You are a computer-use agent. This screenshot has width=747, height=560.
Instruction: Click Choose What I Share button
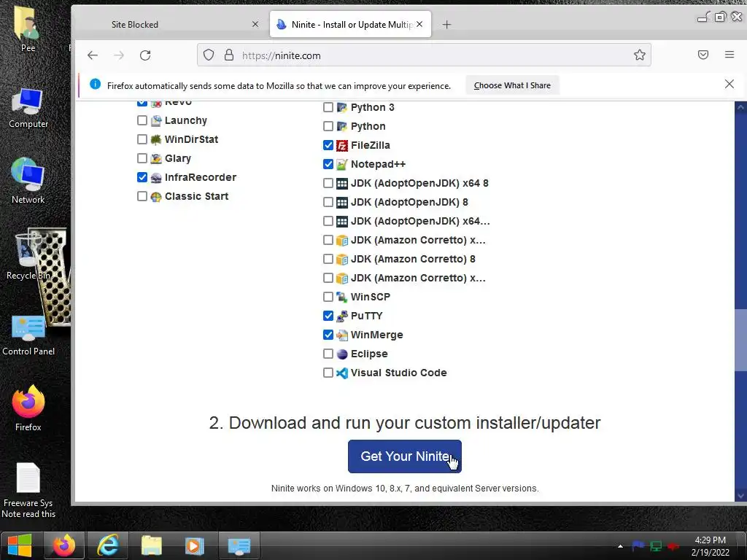(x=512, y=86)
